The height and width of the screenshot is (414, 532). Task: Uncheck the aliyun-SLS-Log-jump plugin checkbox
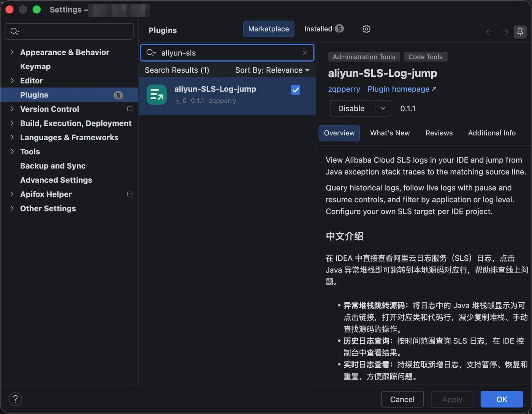[x=295, y=90]
